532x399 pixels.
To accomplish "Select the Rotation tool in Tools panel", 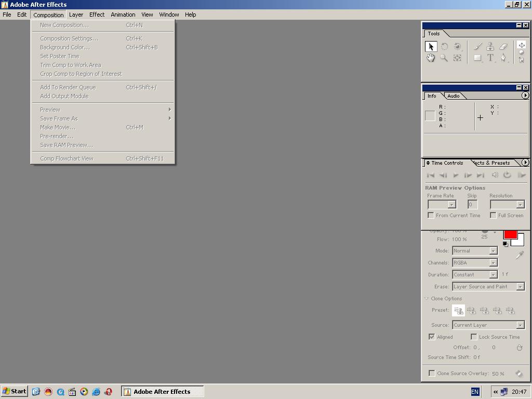I will click(444, 46).
